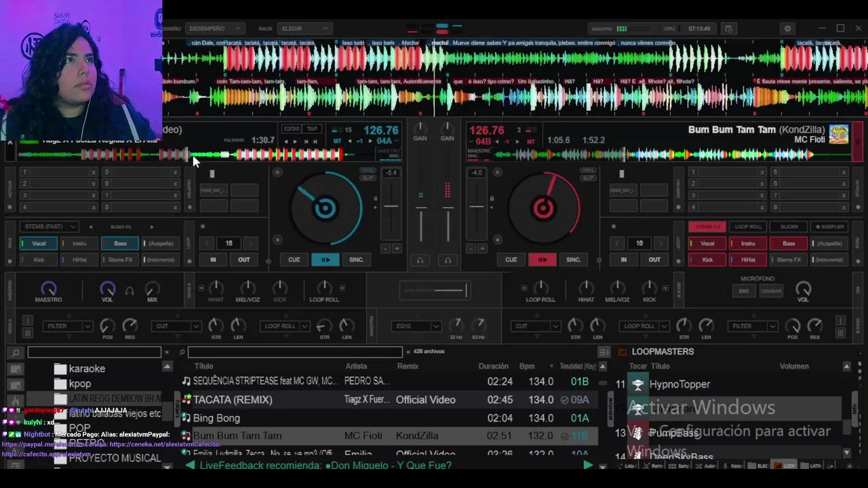Open left deck FILTER effect dropdown

[x=67, y=326]
